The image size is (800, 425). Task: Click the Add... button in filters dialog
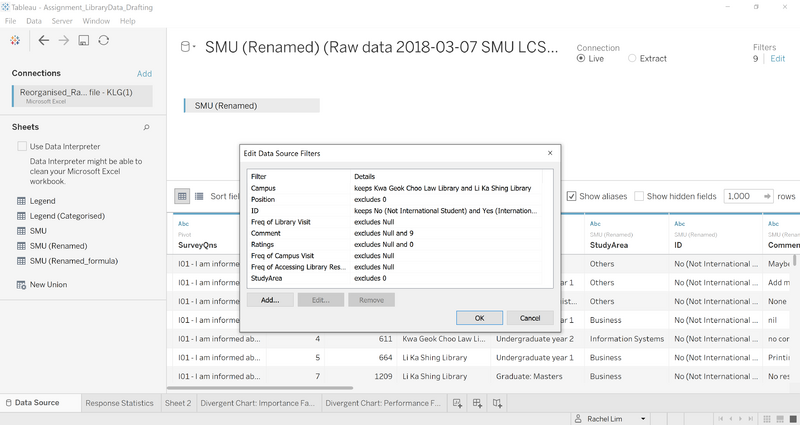(x=270, y=300)
